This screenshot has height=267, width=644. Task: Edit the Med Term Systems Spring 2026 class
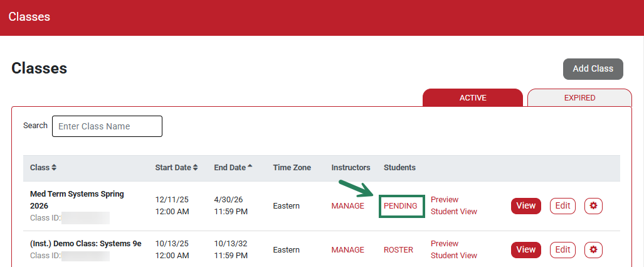[x=562, y=205]
